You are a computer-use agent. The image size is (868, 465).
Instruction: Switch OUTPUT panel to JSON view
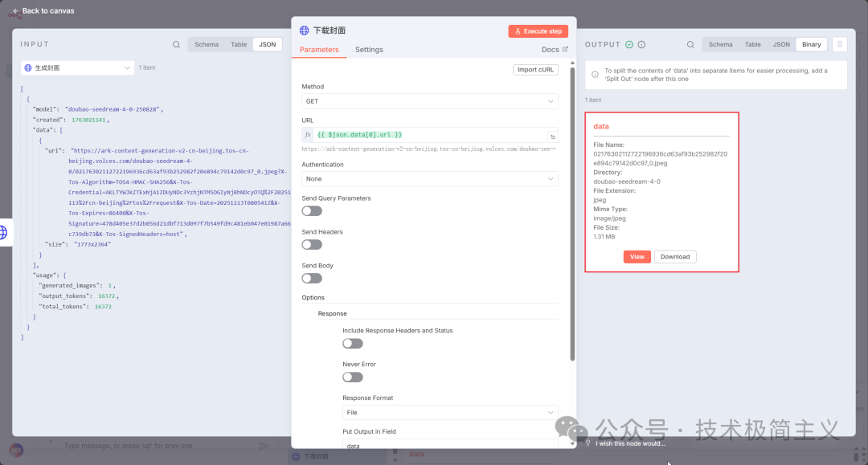tap(781, 44)
